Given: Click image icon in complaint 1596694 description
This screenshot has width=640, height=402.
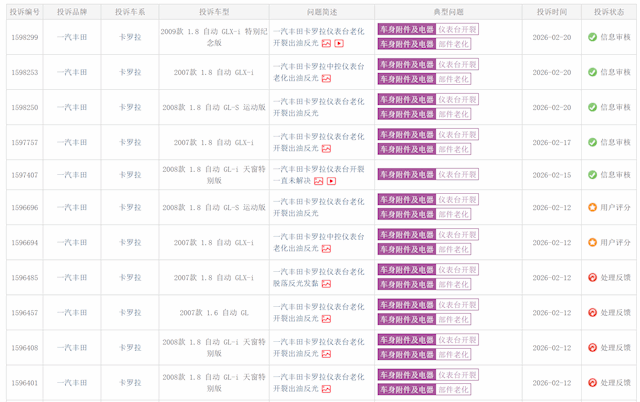Looking at the screenshot, I should 326,249.
